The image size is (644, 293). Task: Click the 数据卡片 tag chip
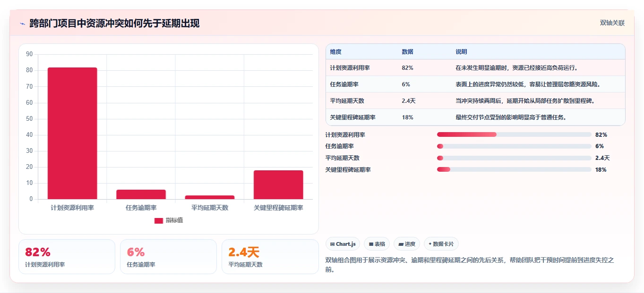pyautogui.click(x=441, y=244)
